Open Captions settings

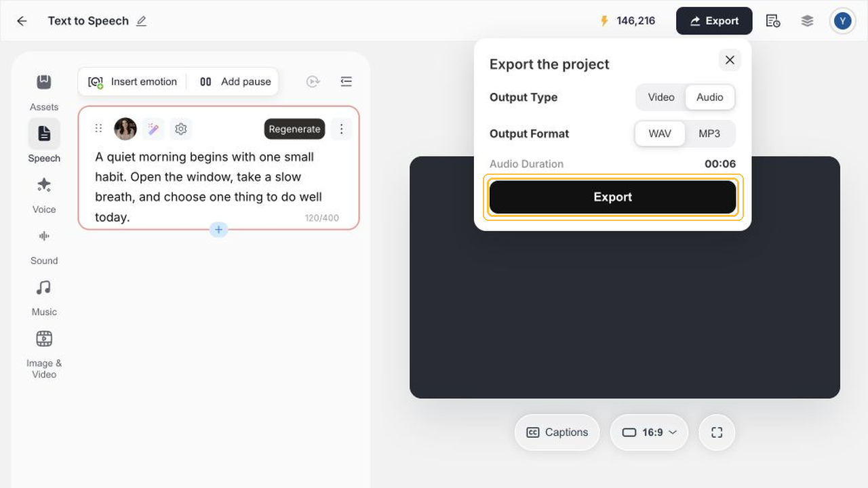557,432
